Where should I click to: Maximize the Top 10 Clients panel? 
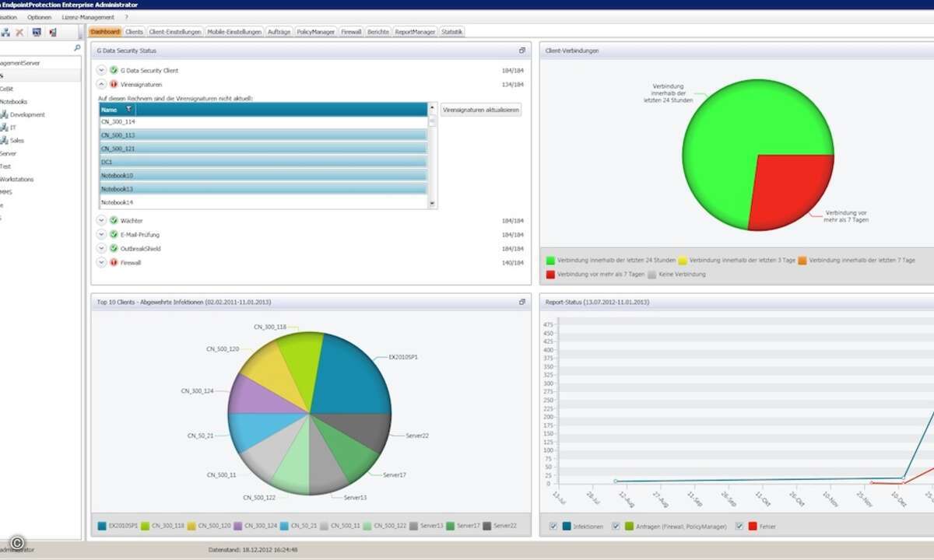[x=522, y=302]
